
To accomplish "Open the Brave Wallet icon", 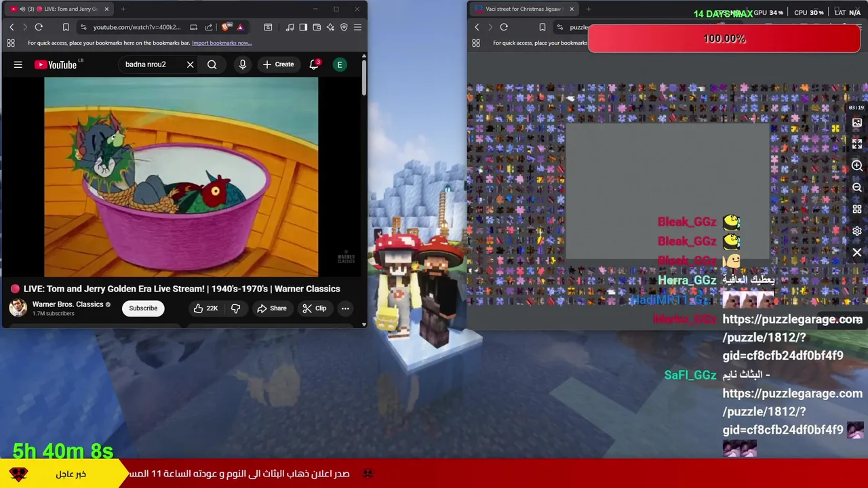I will [x=317, y=27].
